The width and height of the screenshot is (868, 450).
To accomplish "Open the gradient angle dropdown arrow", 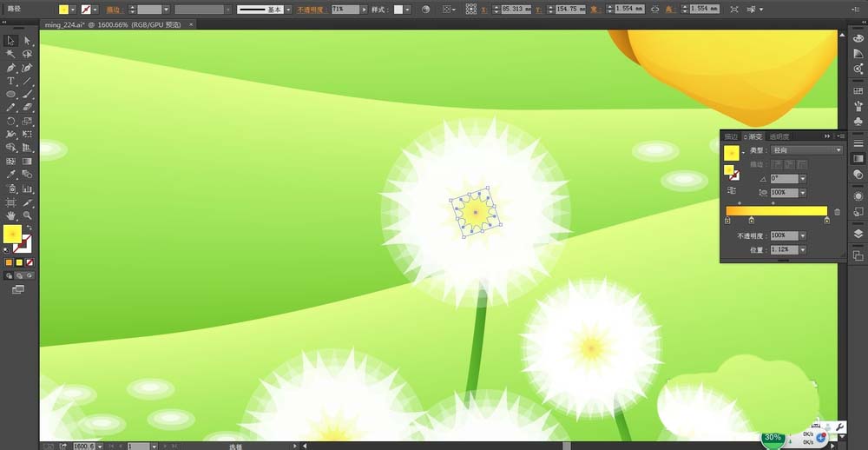I will tap(803, 178).
